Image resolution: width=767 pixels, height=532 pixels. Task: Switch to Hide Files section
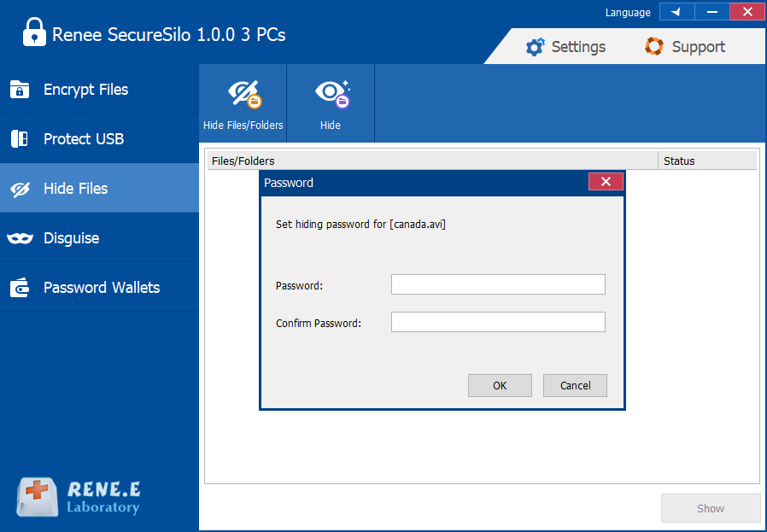pyautogui.click(x=99, y=188)
